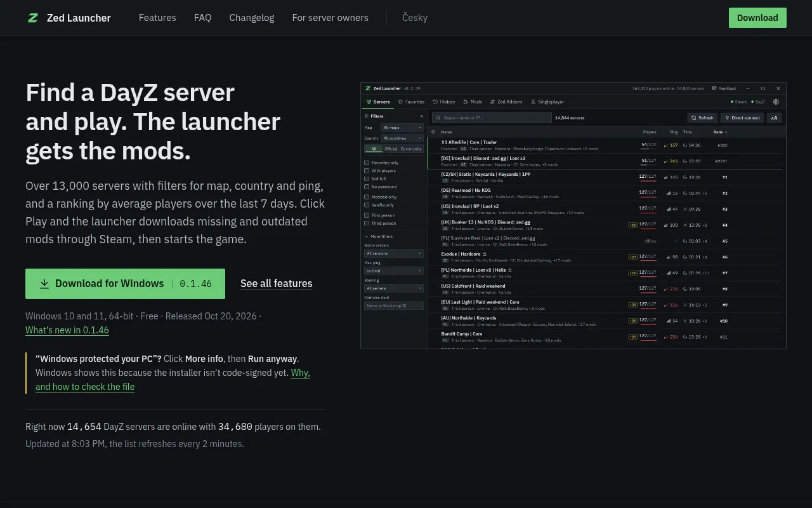The image size is (812, 508).
Task: Open the settings gear in launcher preview
Action: pyautogui.click(x=776, y=102)
